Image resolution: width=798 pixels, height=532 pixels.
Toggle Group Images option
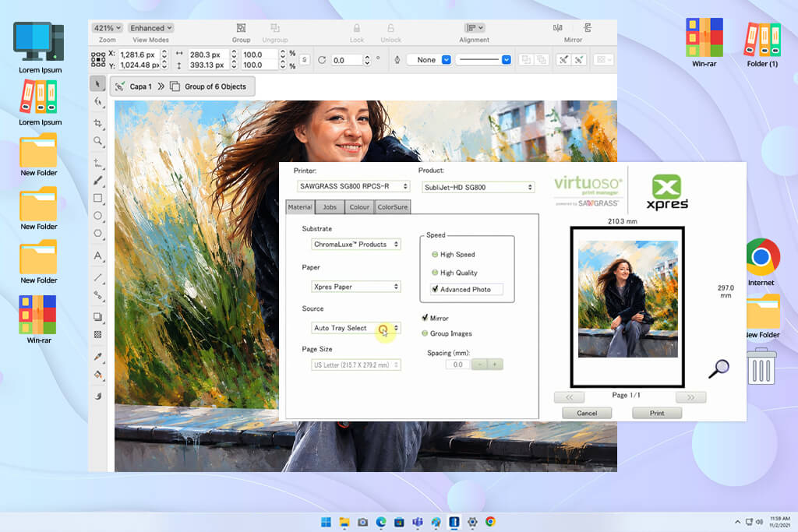click(x=425, y=333)
